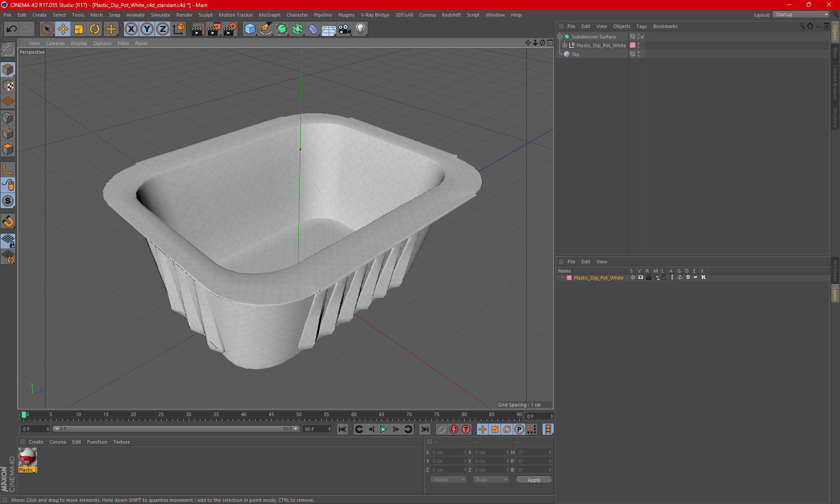Click the Undo arrow icon
Image resolution: width=840 pixels, height=504 pixels.
[x=12, y=29]
